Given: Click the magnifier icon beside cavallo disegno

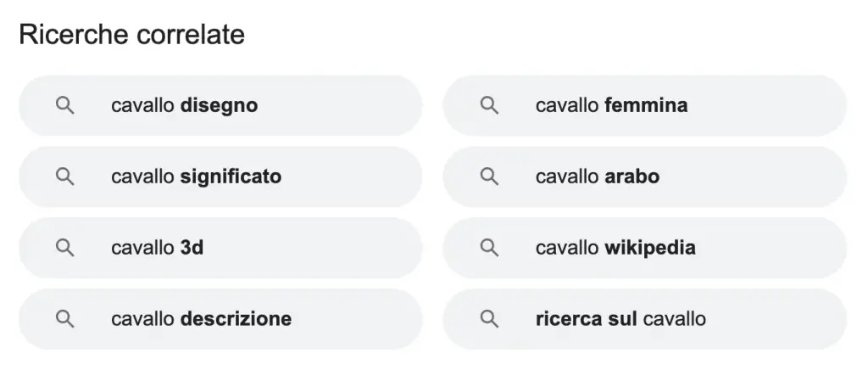Looking at the screenshot, I should pos(64,105).
